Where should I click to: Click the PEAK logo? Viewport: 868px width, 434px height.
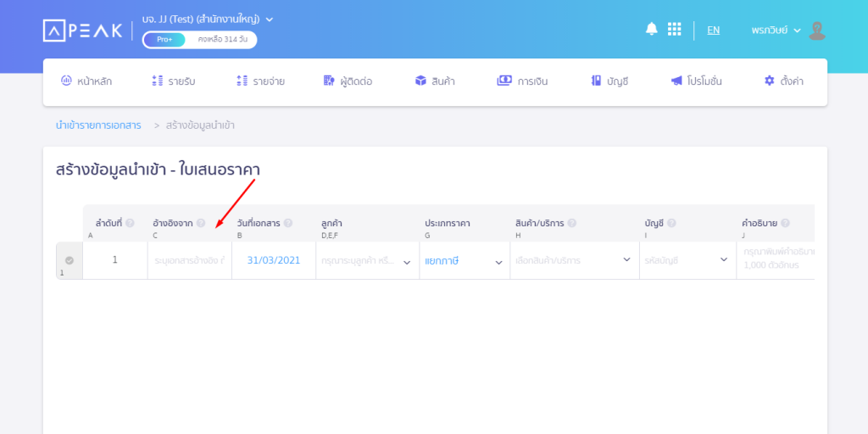[82, 30]
